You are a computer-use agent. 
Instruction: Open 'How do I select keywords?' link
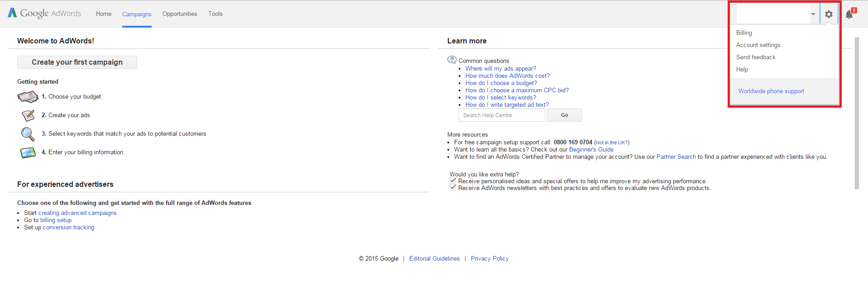(501, 97)
